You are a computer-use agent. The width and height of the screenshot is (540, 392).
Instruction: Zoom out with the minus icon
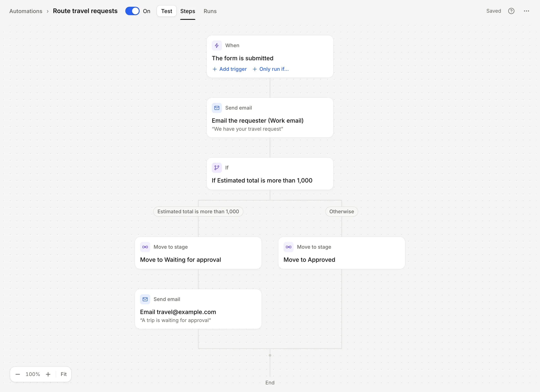[x=18, y=374]
